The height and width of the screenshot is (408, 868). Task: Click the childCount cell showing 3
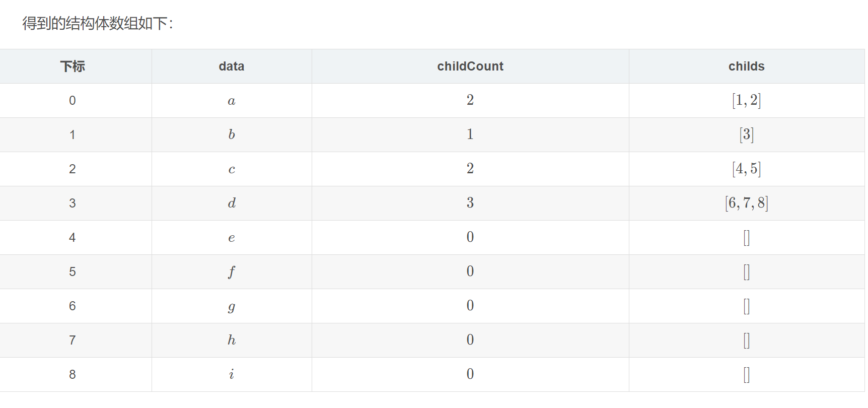(x=470, y=203)
